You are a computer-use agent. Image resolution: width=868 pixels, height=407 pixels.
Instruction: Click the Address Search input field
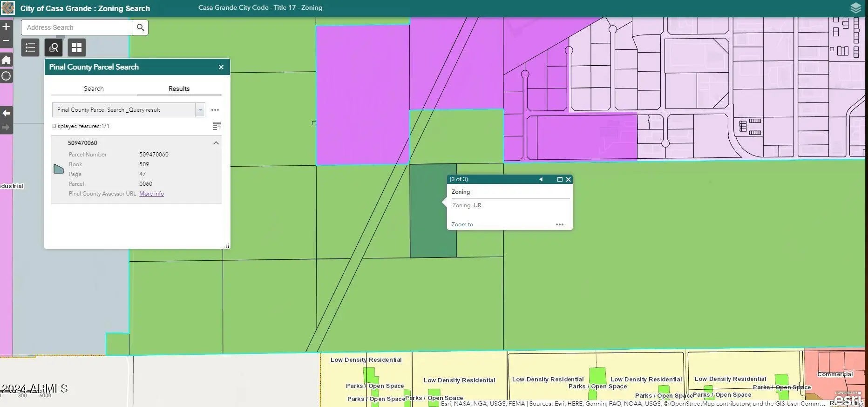(x=77, y=27)
